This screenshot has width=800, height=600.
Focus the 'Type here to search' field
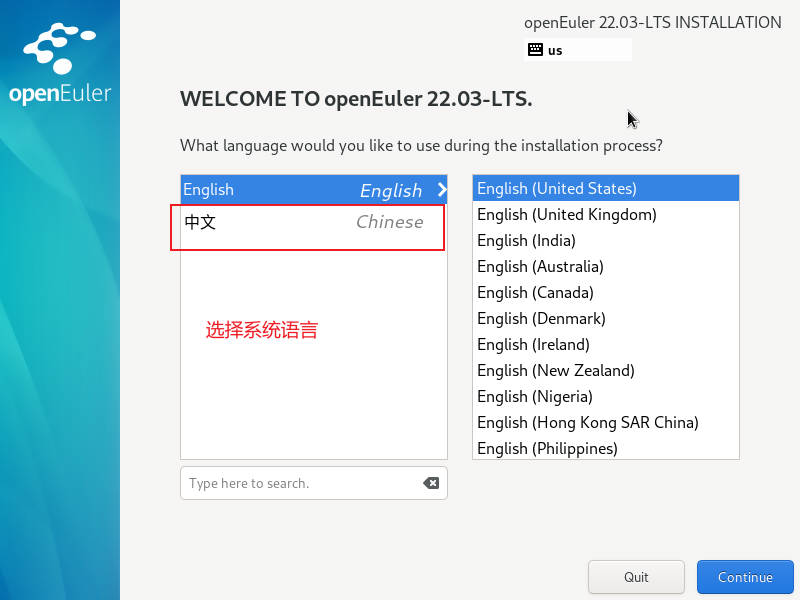click(x=314, y=483)
